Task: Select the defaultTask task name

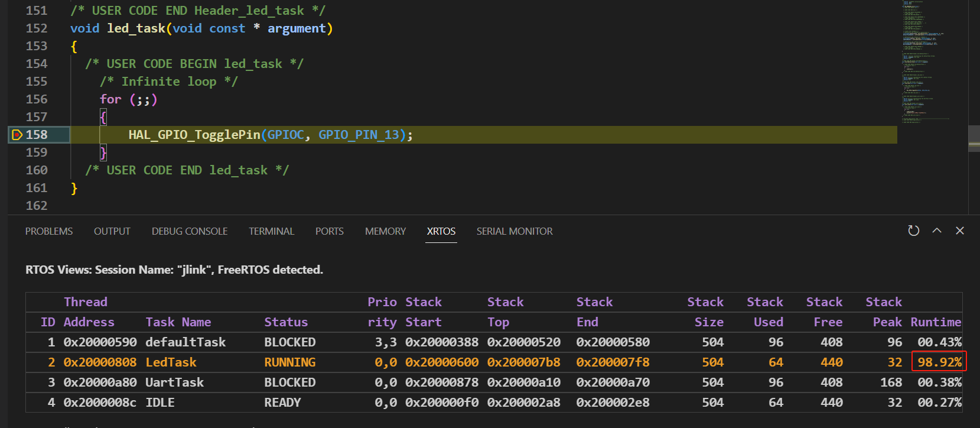Action: 185,342
